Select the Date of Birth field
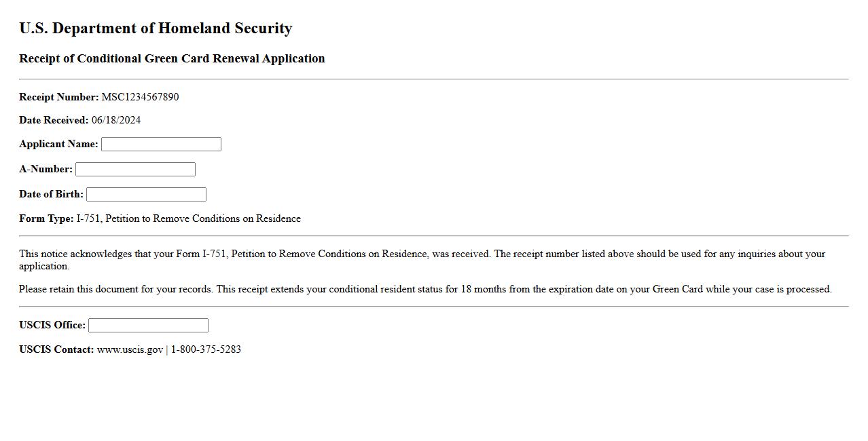Viewport: 868px width, 441px height. [x=146, y=194]
